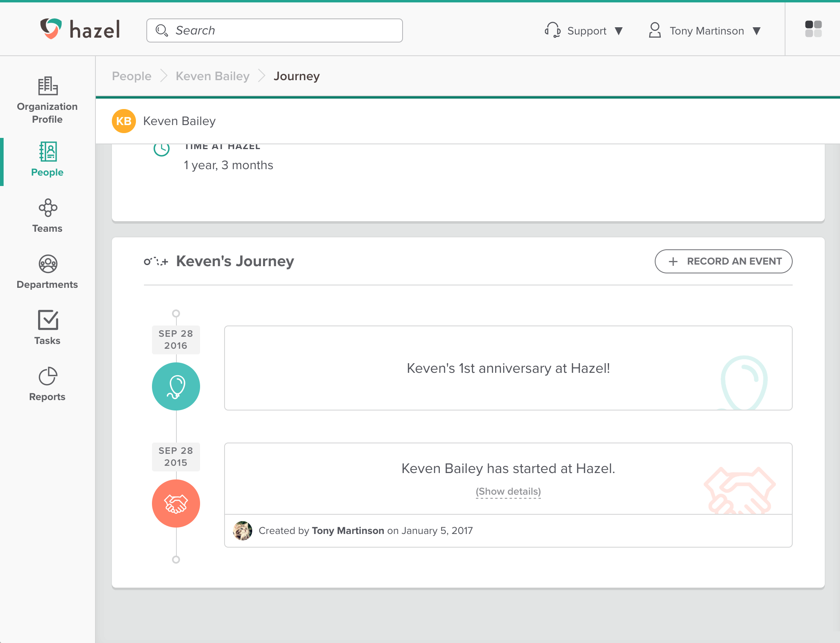Open Organization Profile building icon
Viewport: 840px width, 643px height.
(48, 86)
